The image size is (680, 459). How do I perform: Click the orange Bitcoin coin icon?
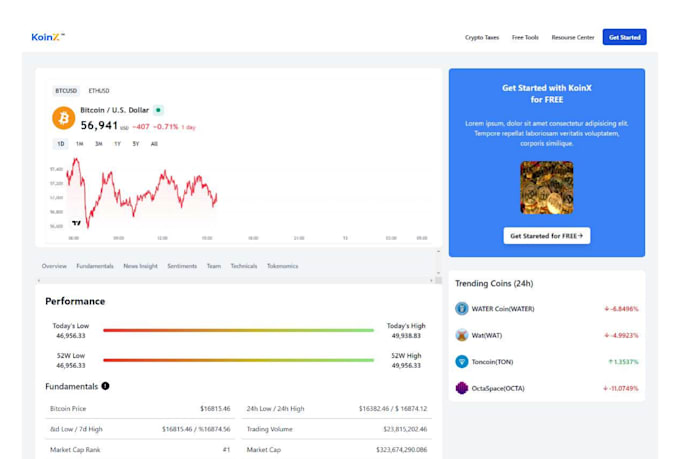[63, 118]
